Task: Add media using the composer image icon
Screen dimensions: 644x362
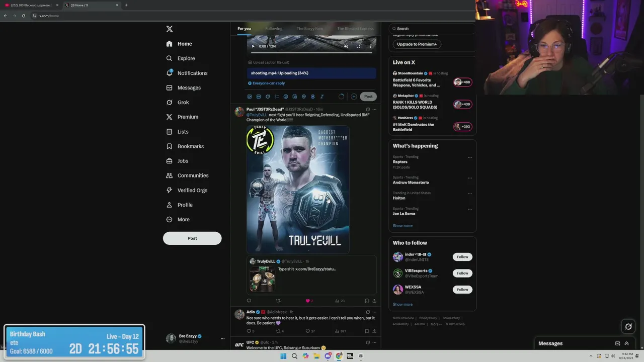Action: point(250,97)
